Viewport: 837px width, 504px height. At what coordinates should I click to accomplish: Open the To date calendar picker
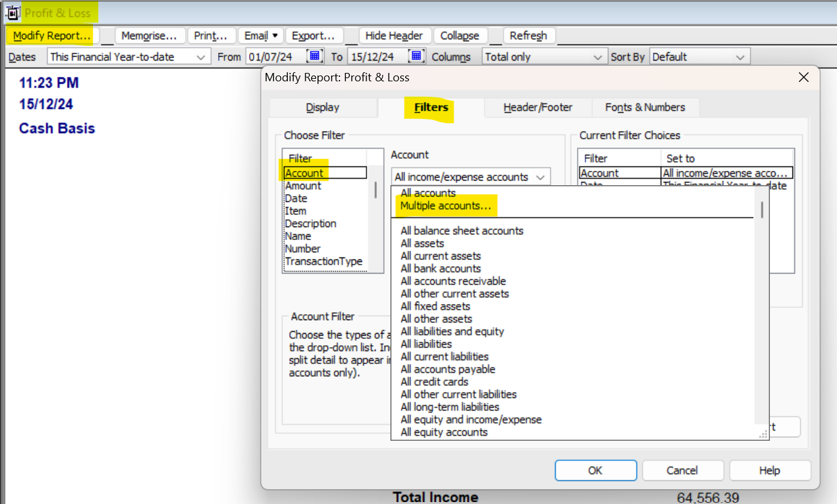pos(416,57)
